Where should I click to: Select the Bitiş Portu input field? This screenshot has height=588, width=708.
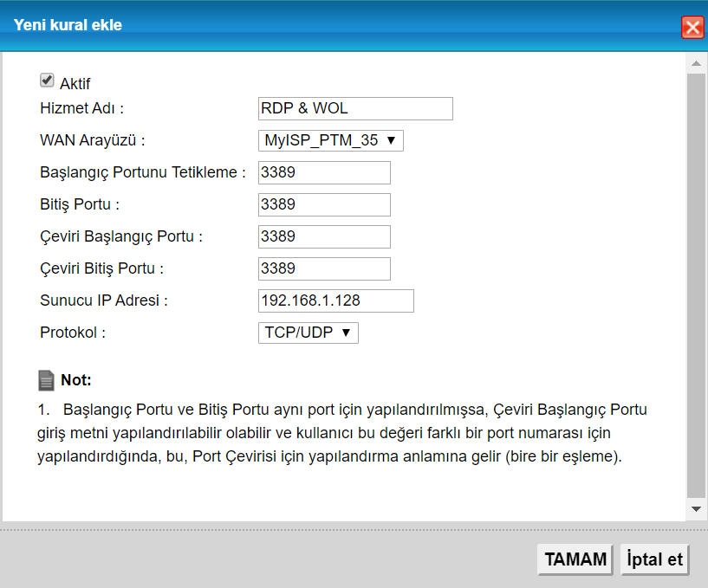pos(324,204)
